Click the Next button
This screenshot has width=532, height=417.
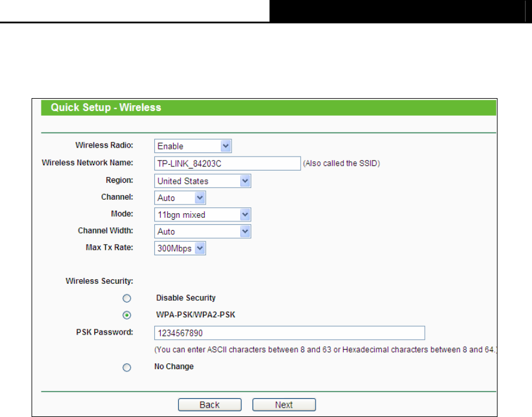point(284,405)
